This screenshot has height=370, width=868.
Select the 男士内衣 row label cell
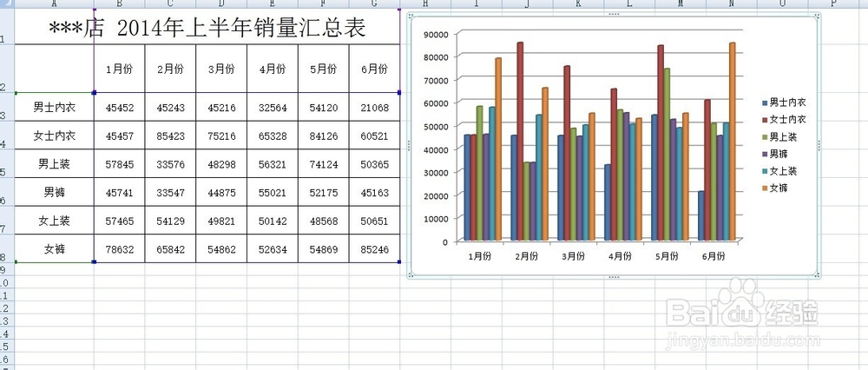(x=55, y=107)
